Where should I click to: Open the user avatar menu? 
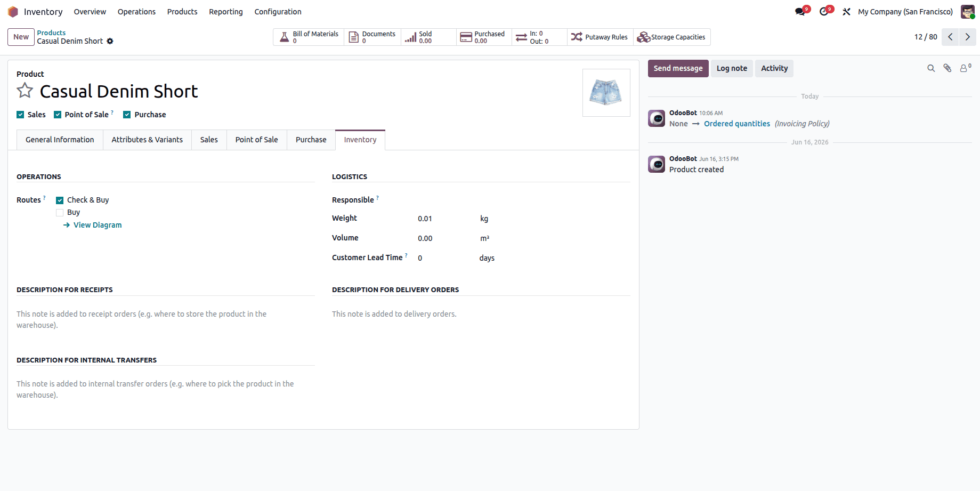coord(968,12)
